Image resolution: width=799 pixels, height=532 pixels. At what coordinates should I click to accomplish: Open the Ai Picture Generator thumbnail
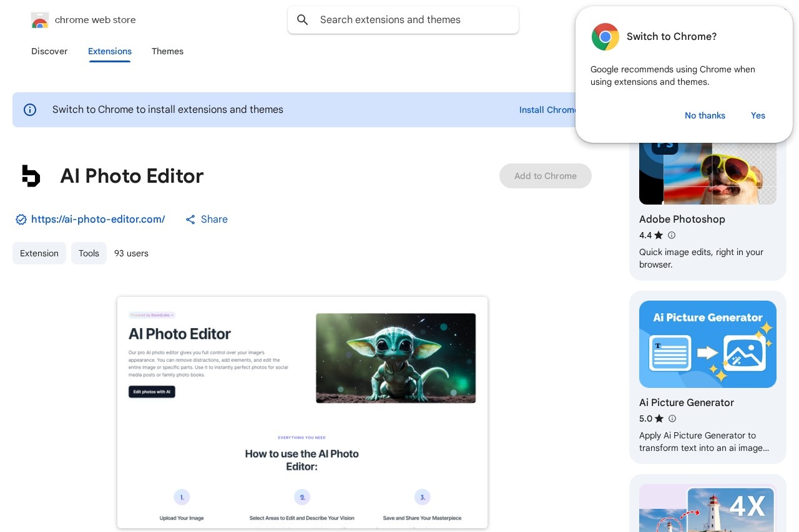pyautogui.click(x=707, y=344)
